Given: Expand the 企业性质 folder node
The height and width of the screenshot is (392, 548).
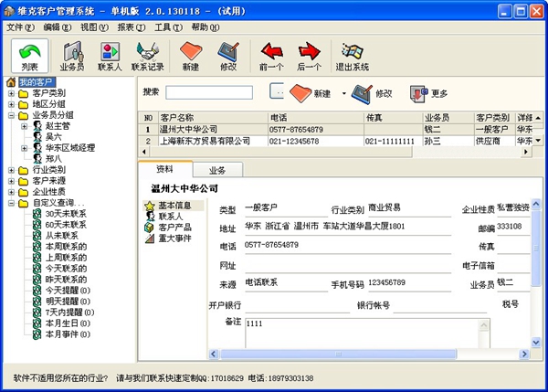Looking at the screenshot, I should pos(11,192).
